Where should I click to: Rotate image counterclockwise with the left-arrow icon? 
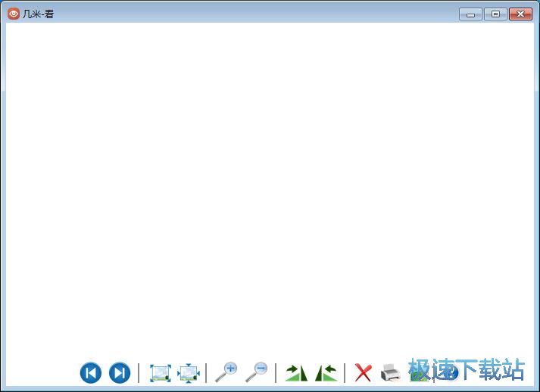[x=326, y=373]
